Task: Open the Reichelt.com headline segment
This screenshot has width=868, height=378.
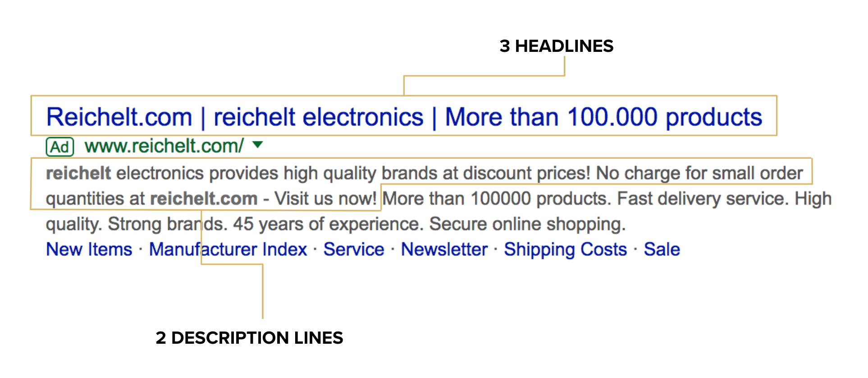Action: (119, 117)
